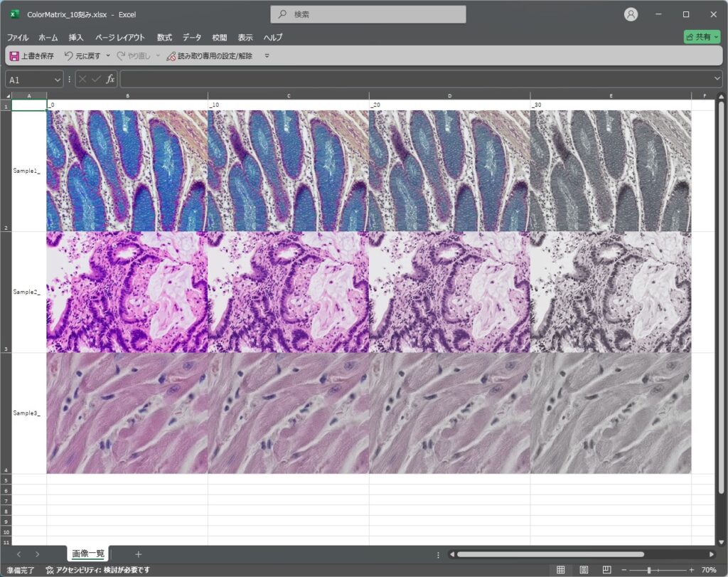728x577 pixels.
Task: Add a new sheet with plus icon
Action: pos(139,554)
